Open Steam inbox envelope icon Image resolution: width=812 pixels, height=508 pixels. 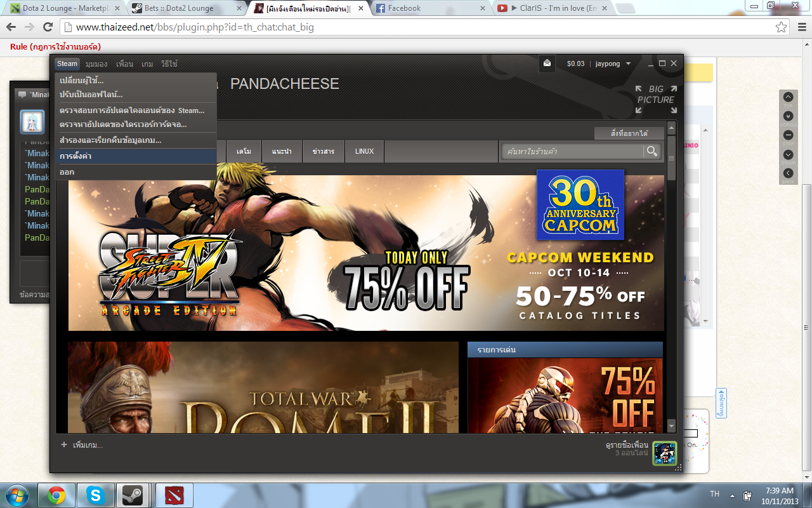pos(547,63)
